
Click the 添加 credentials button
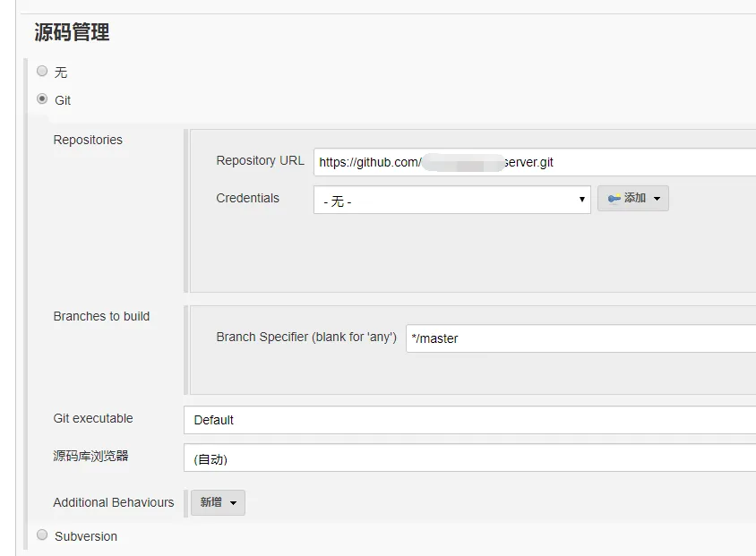633,198
